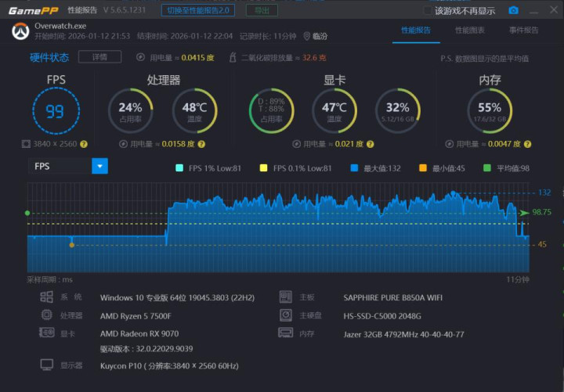The width and height of the screenshot is (564, 392).
Task: Click the Kuycon P10 display text
Action: (169, 366)
